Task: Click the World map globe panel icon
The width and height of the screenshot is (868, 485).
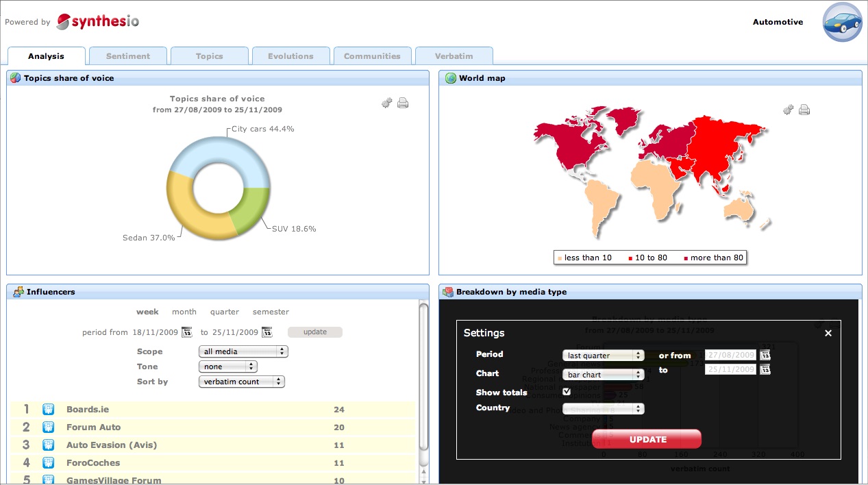Action: (450, 78)
